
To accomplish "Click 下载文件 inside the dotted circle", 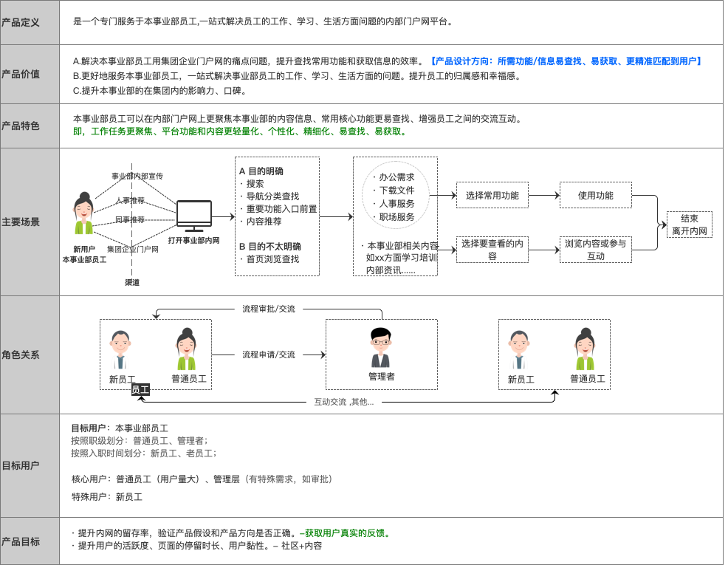I will [396, 191].
